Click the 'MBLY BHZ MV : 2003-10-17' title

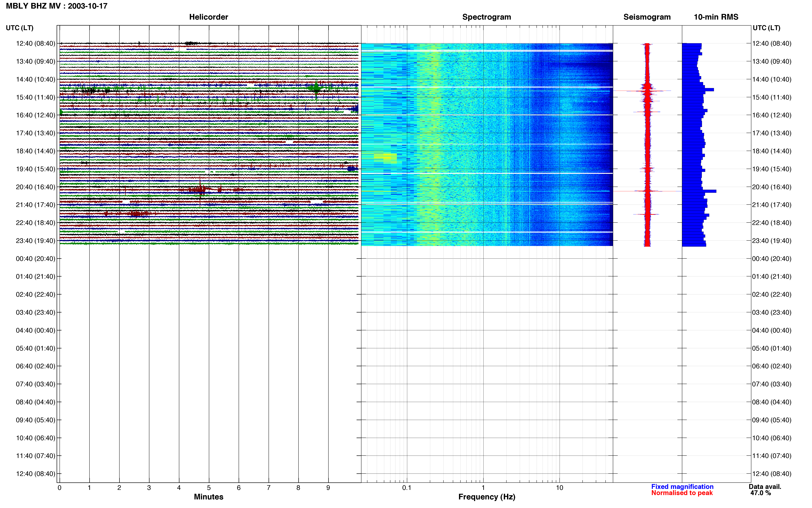click(x=57, y=6)
